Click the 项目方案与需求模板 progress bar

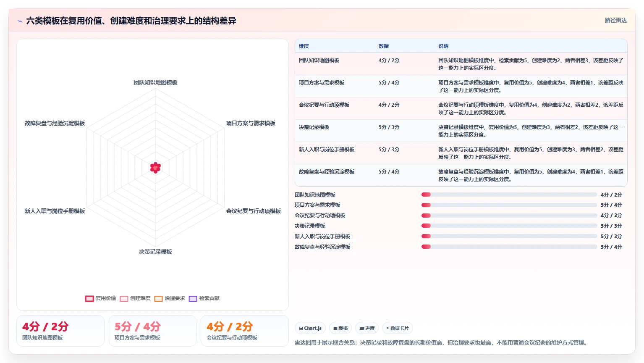[509, 205]
